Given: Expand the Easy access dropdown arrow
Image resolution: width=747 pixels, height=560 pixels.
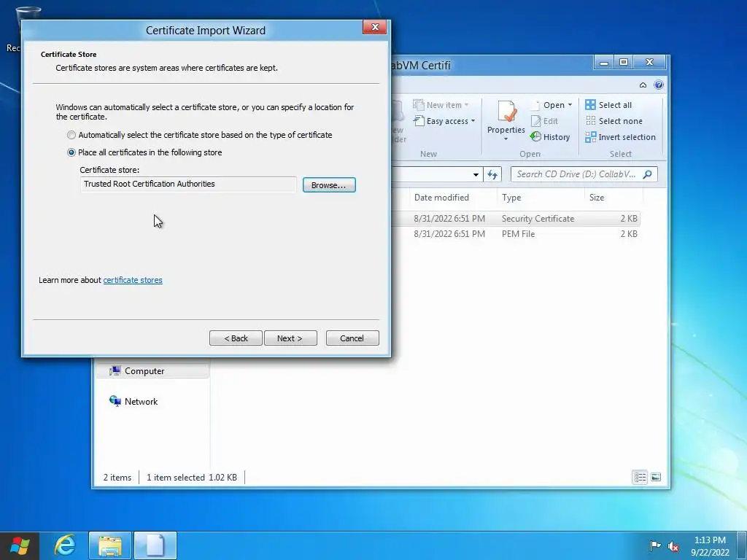Looking at the screenshot, I should pos(473,121).
